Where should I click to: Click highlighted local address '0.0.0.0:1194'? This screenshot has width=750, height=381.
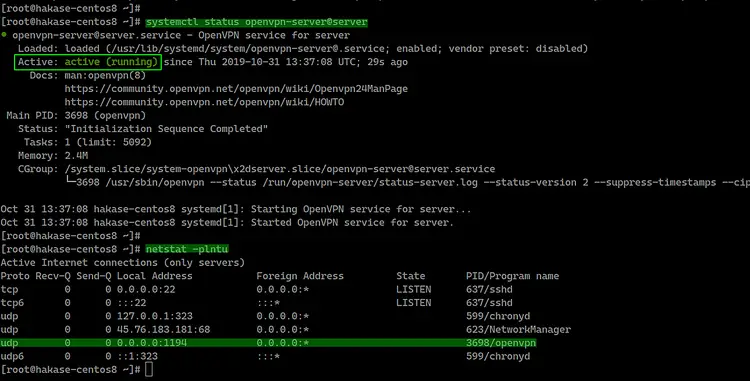(152, 343)
